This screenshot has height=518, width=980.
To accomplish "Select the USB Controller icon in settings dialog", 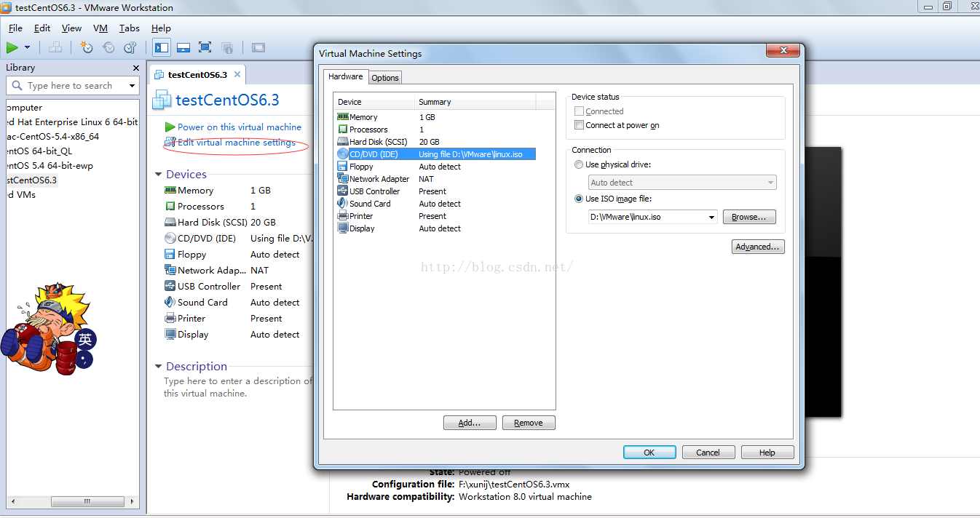I will [342, 191].
